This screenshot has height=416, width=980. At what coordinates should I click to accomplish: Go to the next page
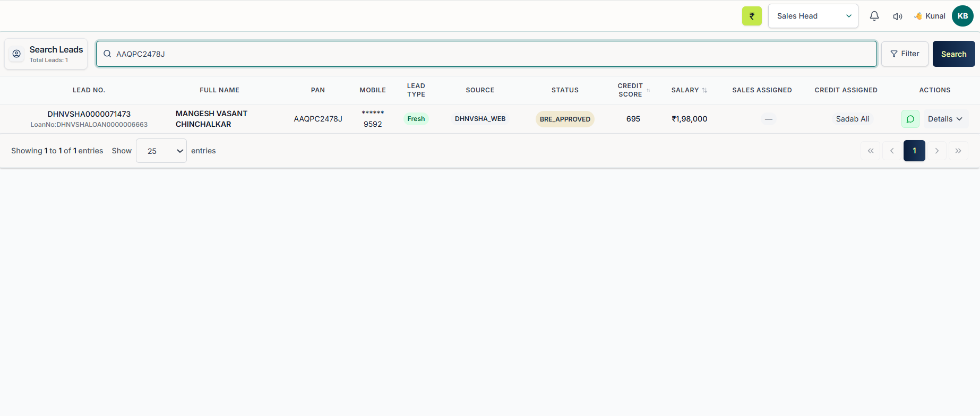pyautogui.click(x=937, y=151)
